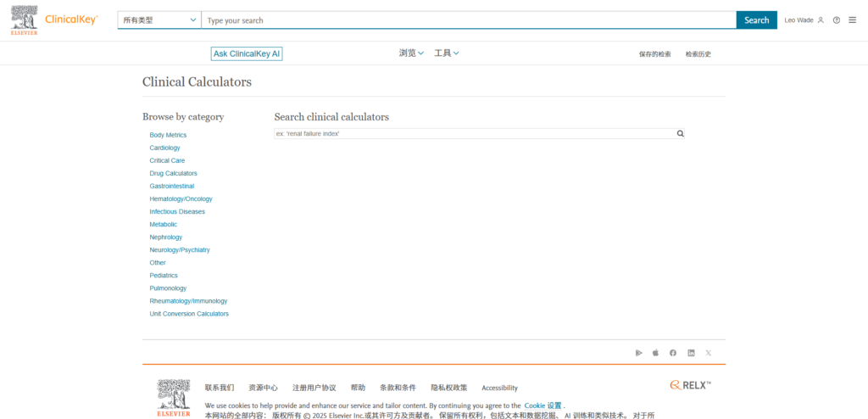868x419 pixels.
Task: Focus the clinical calculators search field
Action: (x=473, y=134)
